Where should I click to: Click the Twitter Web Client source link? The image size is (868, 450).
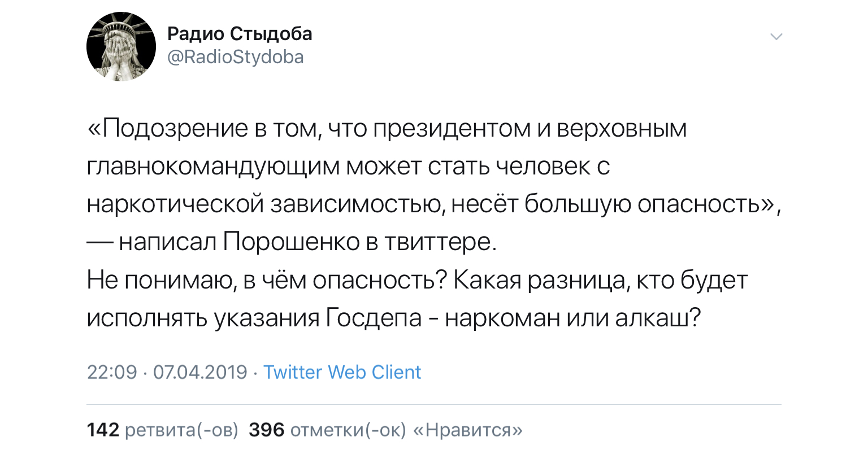[x=342, y=372]
